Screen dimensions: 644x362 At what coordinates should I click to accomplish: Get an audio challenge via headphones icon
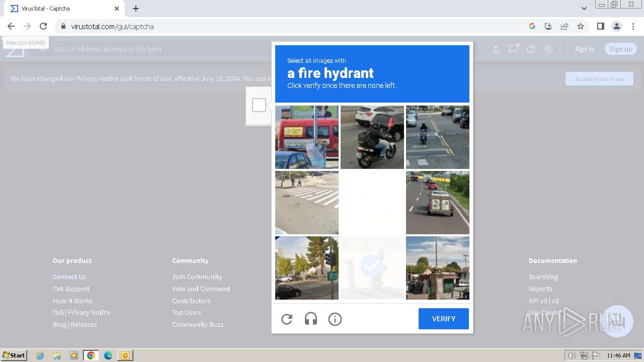(311, 319)
